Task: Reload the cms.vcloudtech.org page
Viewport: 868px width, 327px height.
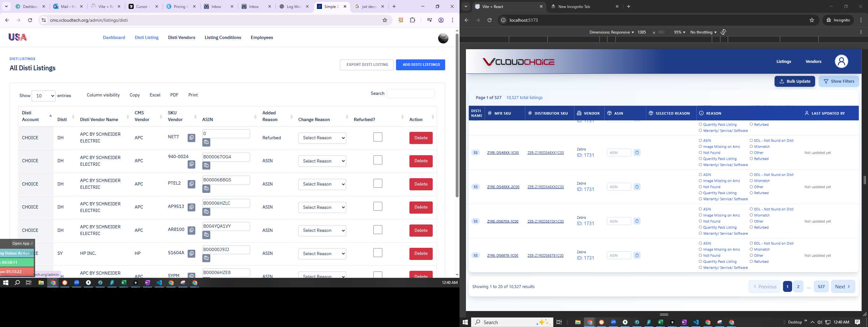Action: [30, 20]
